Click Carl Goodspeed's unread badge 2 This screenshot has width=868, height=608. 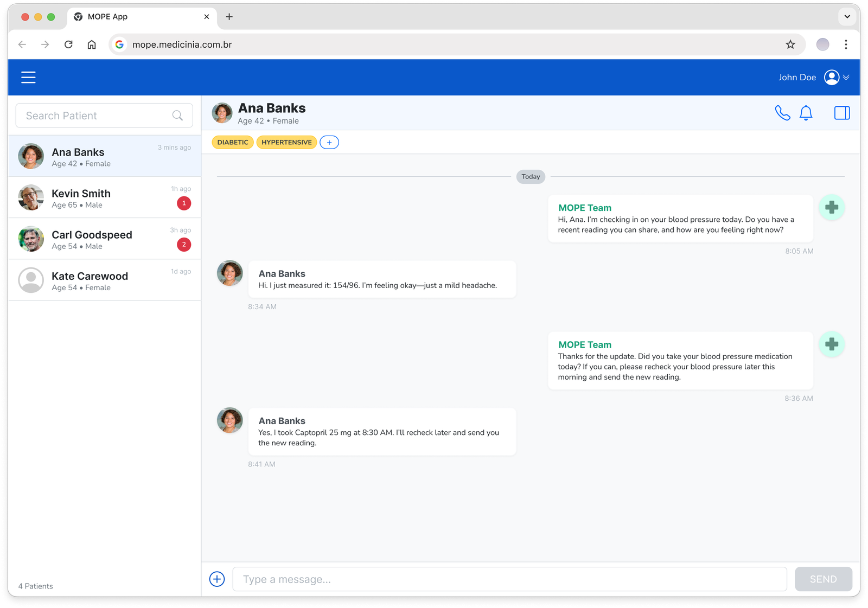[x=184, y=245]
